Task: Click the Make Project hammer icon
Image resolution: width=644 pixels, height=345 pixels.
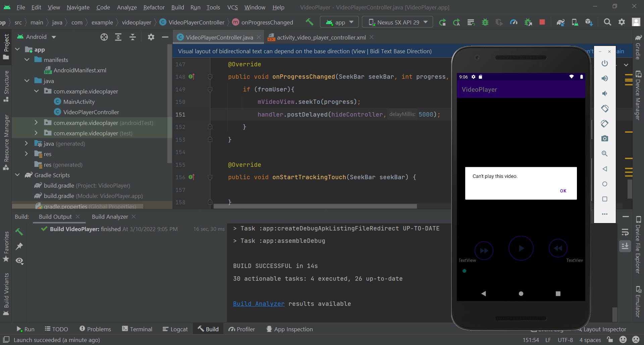Action: 309,22
